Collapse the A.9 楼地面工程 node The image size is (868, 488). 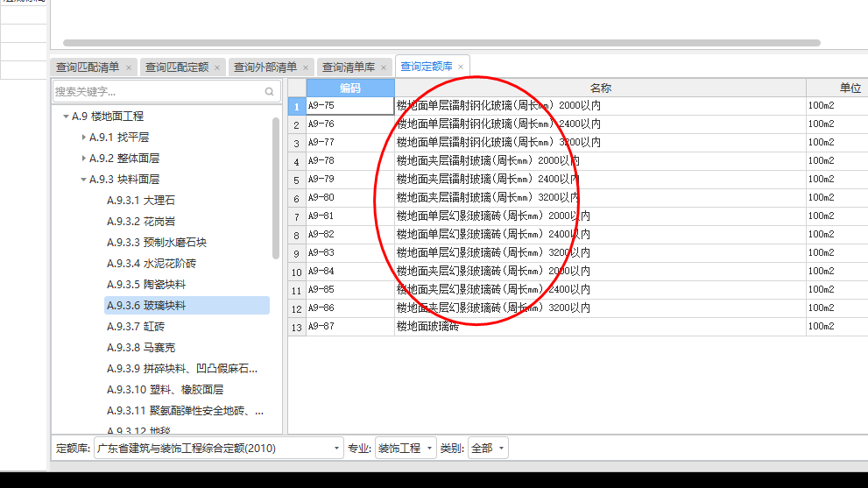point(66,117)
